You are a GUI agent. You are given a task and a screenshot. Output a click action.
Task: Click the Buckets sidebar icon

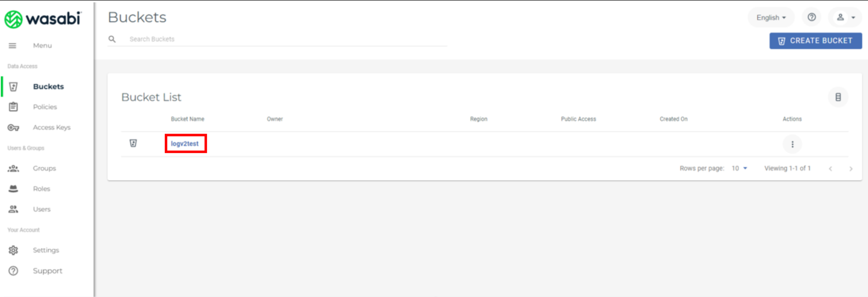click(x=13, y=86)
